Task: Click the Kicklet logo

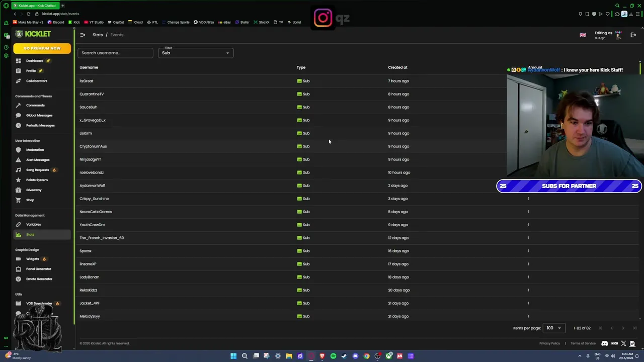Action: coord(33,34)
